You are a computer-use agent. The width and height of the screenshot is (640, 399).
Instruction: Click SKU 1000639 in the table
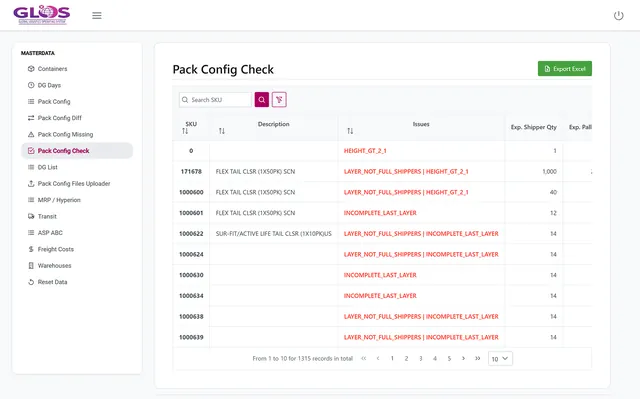coord(191,337)
